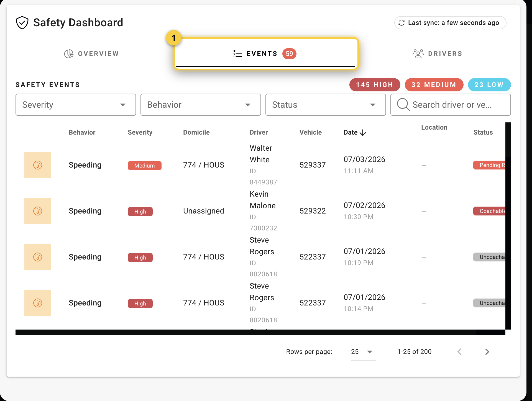The image size is (532, 401).
Task: Click the search magnifier icon
Action: 403,105
